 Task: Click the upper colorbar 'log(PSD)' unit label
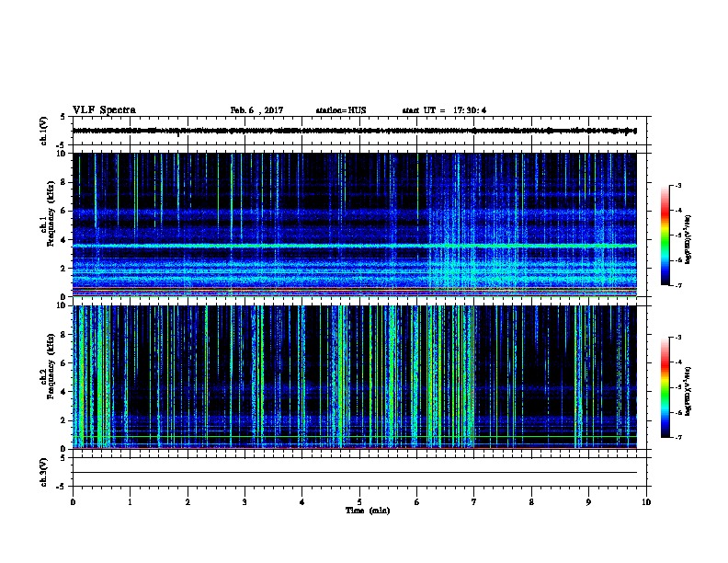click(688, 239)
